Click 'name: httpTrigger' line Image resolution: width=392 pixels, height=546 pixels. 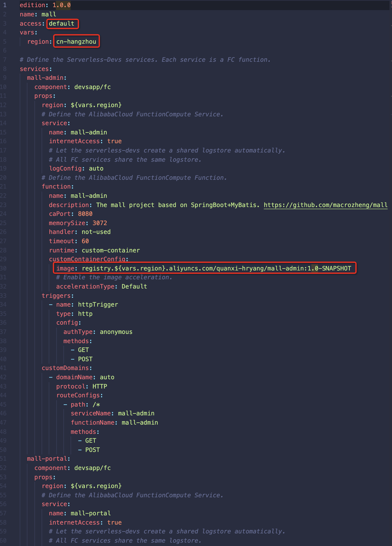pos(87,304)
